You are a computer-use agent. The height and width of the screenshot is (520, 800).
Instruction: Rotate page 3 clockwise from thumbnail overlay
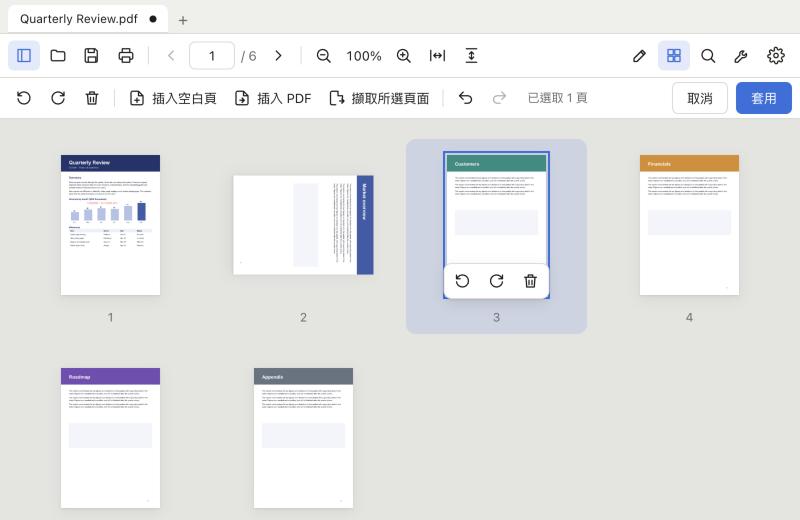click(496, 281)
